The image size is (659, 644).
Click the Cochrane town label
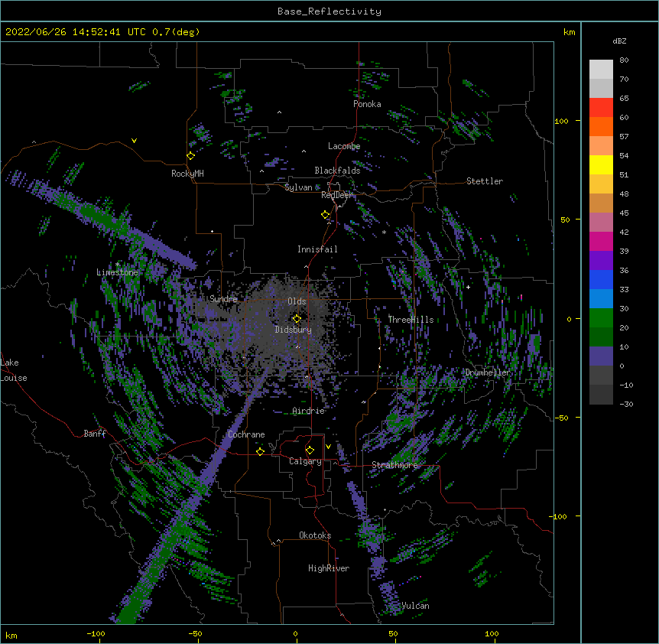[x=246, y=434]
